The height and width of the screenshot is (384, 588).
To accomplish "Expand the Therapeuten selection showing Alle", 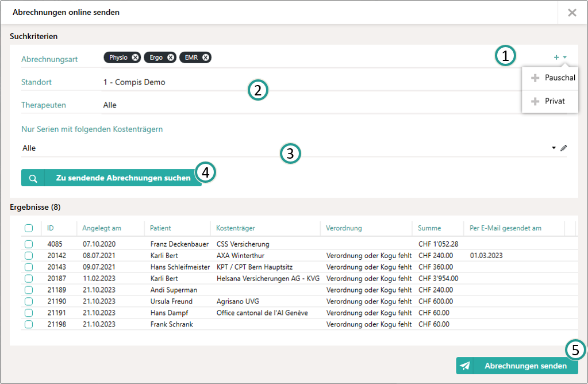I will (110, 105).
